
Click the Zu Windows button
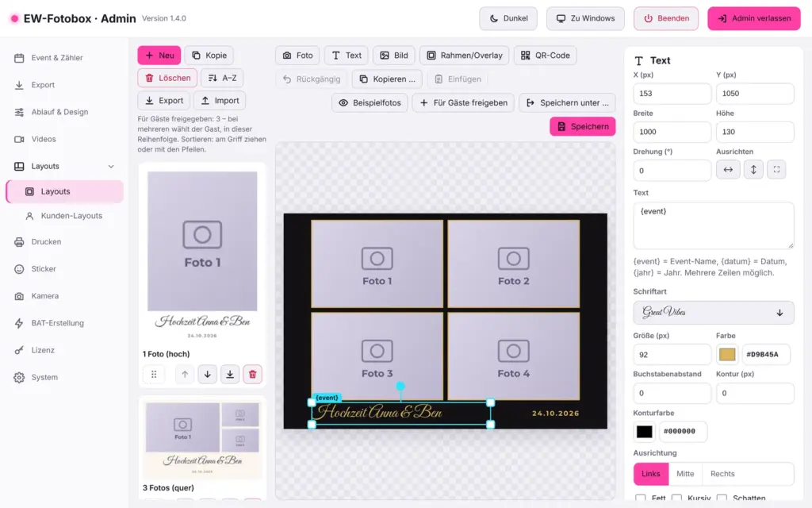coord(586,18)
